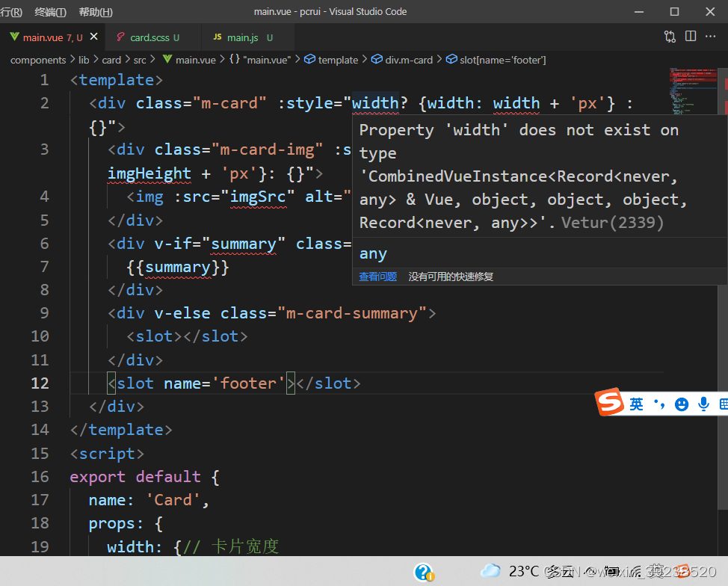
Task: Click the 'footer' slot name on line 12
Action: click(x=248, y=383)
